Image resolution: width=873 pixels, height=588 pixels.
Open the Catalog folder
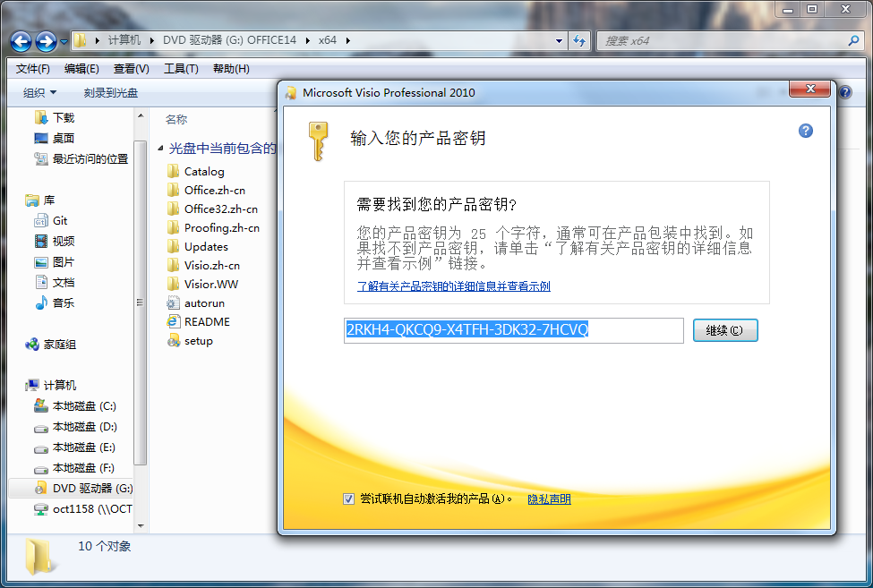coord(203,171)
